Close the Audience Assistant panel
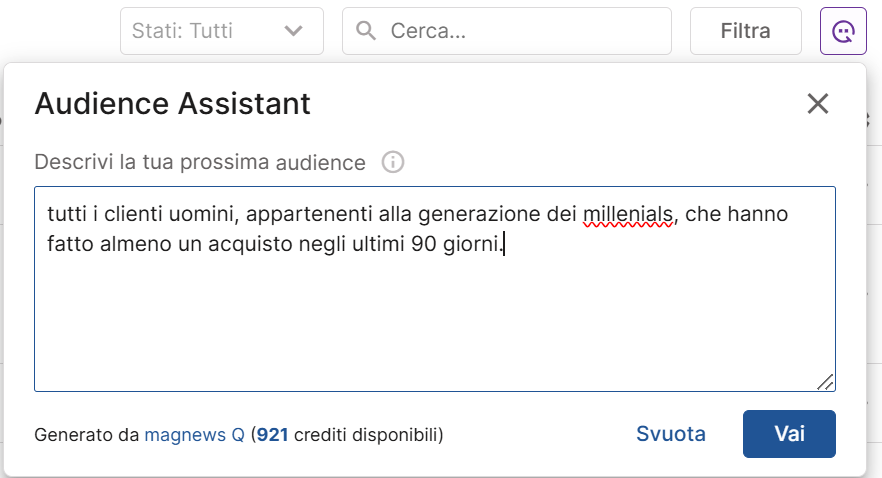 tap(817, 103)
